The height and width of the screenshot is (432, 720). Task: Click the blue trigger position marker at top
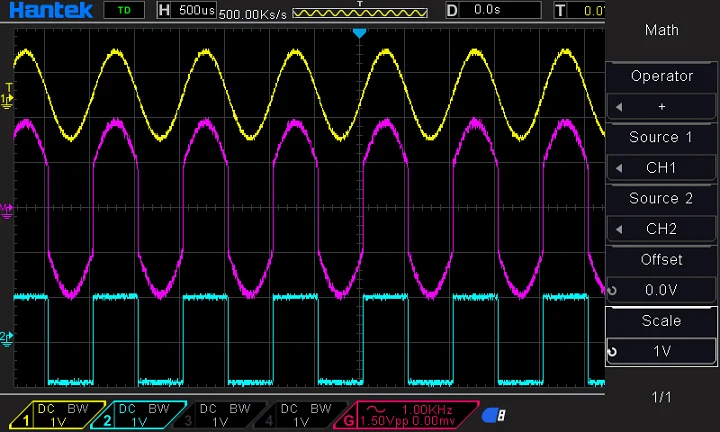(x=360, y=33)
